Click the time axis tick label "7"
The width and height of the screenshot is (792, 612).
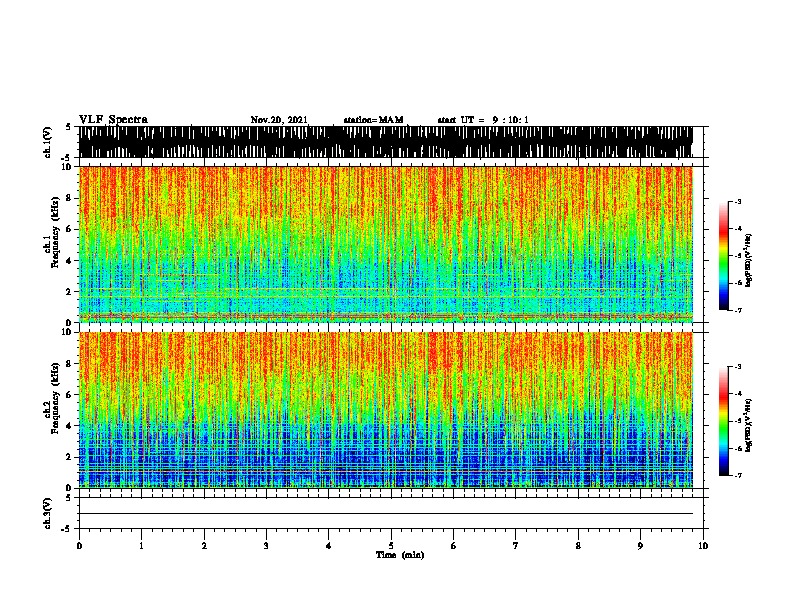pos(516,546)
